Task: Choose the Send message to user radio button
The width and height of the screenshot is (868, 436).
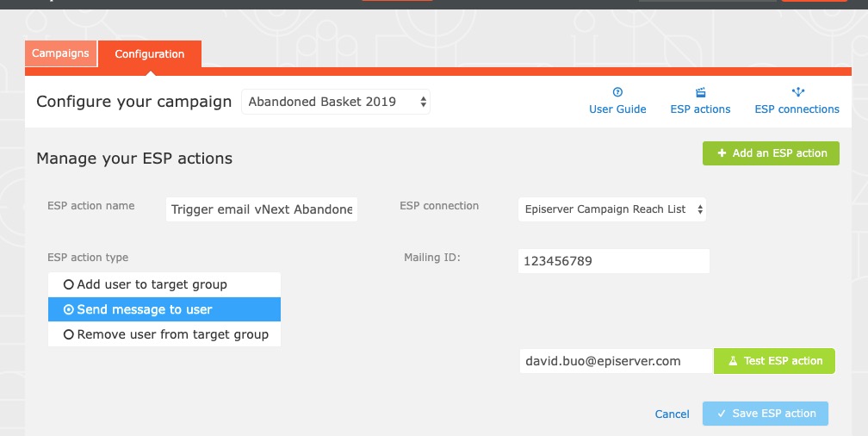Action: pyautogui.click(x=69, y=309)
